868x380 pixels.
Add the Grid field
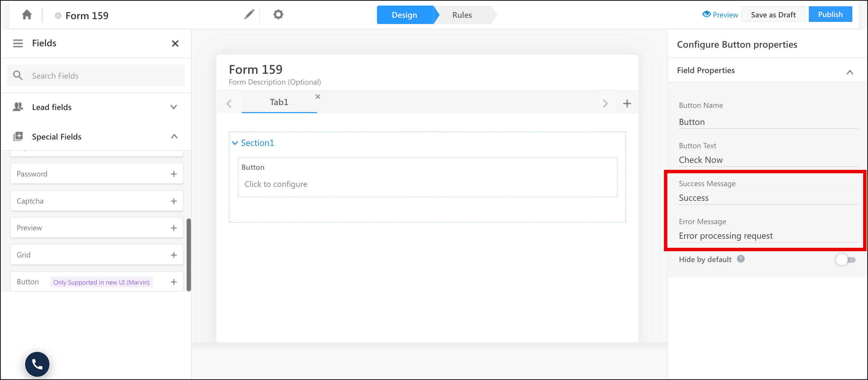[174, 255]
